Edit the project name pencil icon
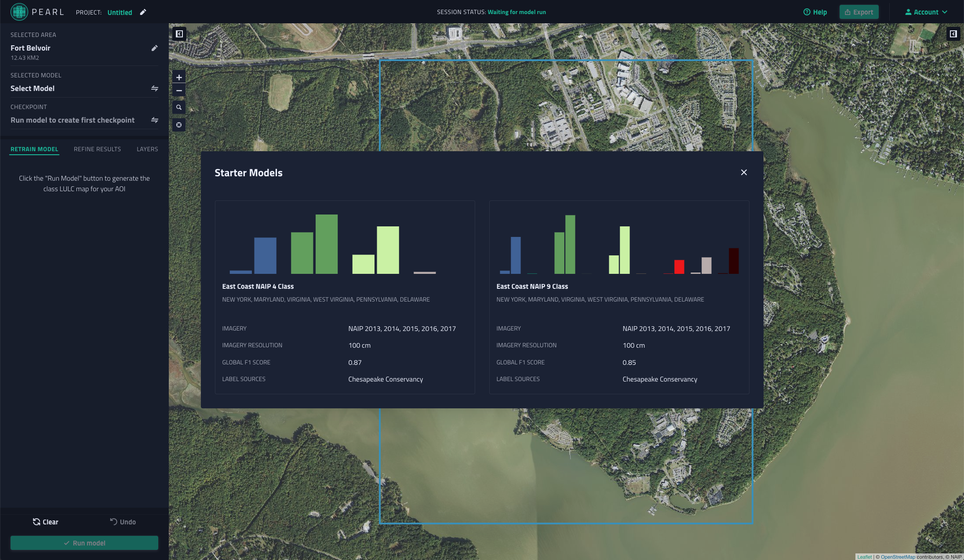964x560 pixels. pos(143,12)
